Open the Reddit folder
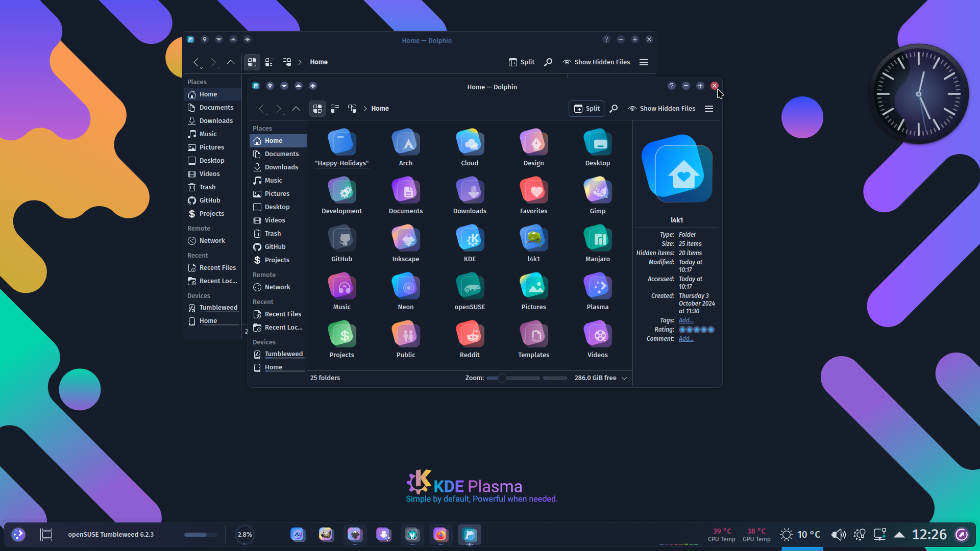The image size is (980, 551). [x=470, y=340]
